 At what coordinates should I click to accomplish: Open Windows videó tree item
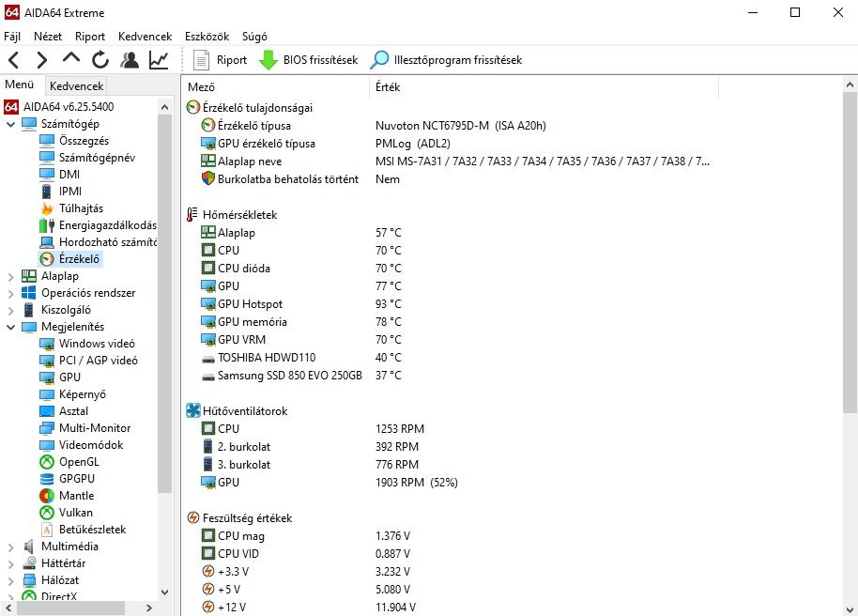pos(87,344)
